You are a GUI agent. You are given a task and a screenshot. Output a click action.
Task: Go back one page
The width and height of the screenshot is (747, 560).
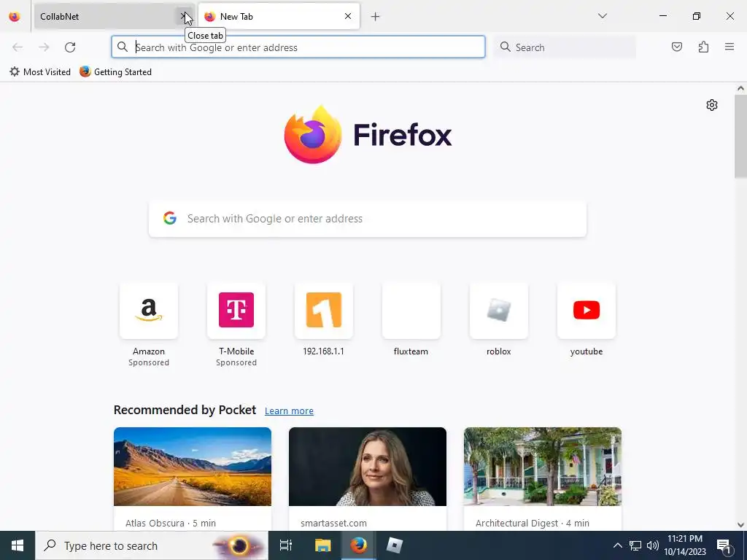(18, 47)
